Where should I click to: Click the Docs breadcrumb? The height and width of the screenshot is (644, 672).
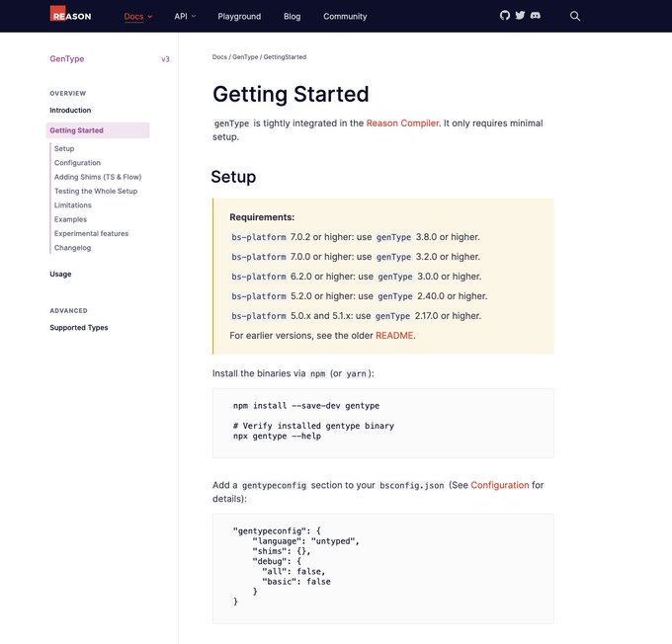pos(219,57)
